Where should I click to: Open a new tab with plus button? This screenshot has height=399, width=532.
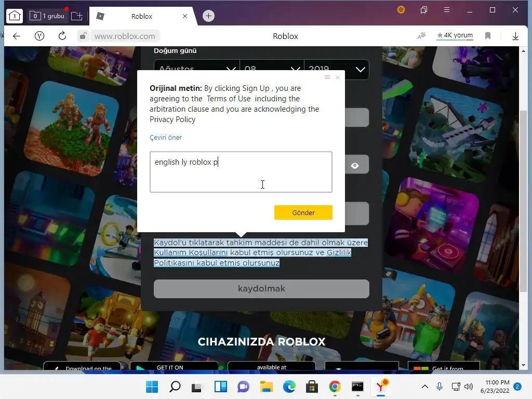208,16
